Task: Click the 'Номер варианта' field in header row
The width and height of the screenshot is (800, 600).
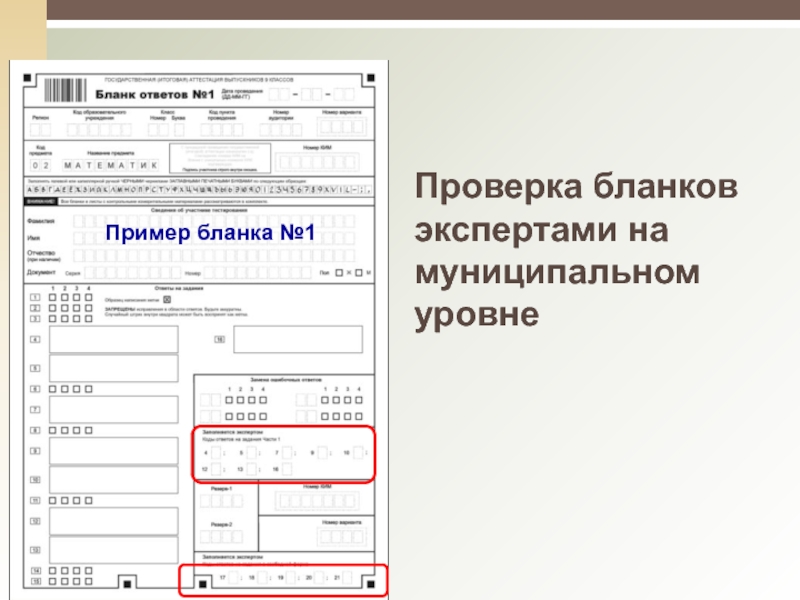Action: pos(341,126)
